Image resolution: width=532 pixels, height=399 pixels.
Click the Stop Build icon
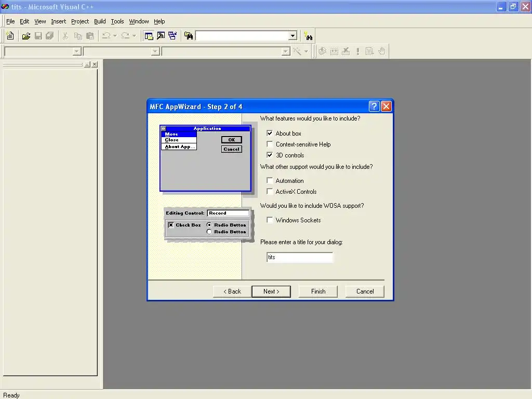pyautogui.click(x=346, y=51)
